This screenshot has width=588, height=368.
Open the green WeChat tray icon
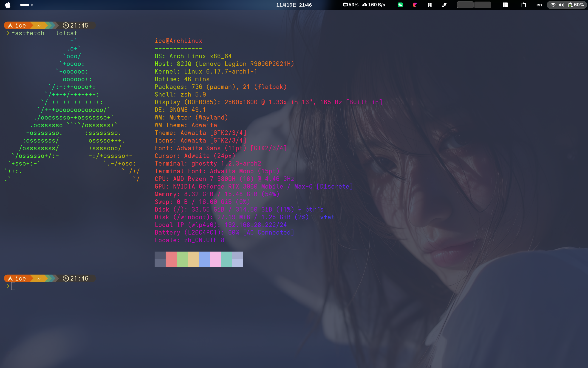pyautogui.click(x=400, y=5)
